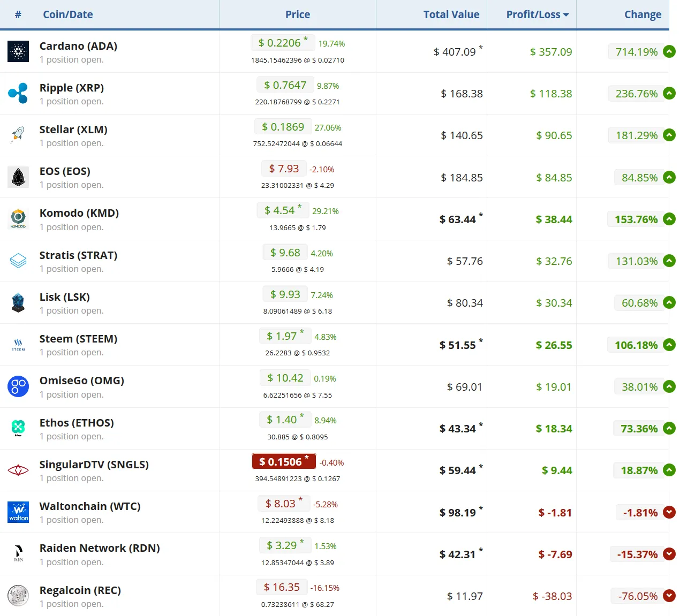
Task: Click the Ethos change badge 73.36%
Action: 639,429
